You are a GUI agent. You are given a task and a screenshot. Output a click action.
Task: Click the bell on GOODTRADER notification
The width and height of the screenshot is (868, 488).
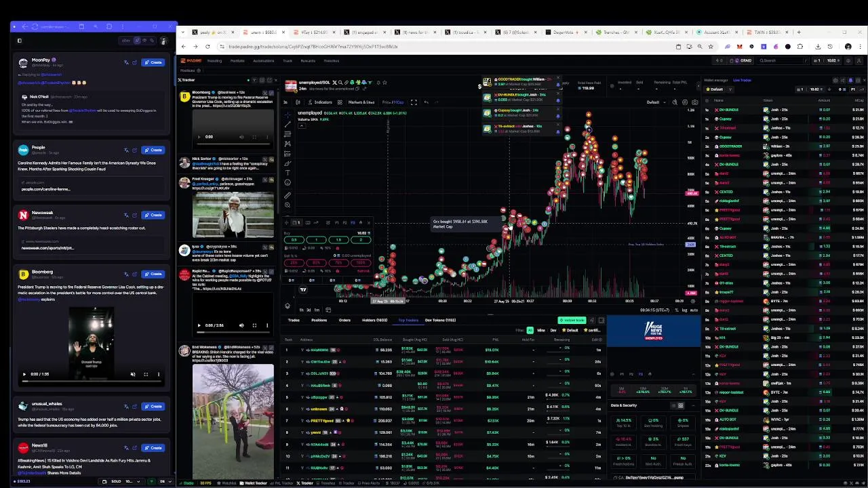click(558, 85)
